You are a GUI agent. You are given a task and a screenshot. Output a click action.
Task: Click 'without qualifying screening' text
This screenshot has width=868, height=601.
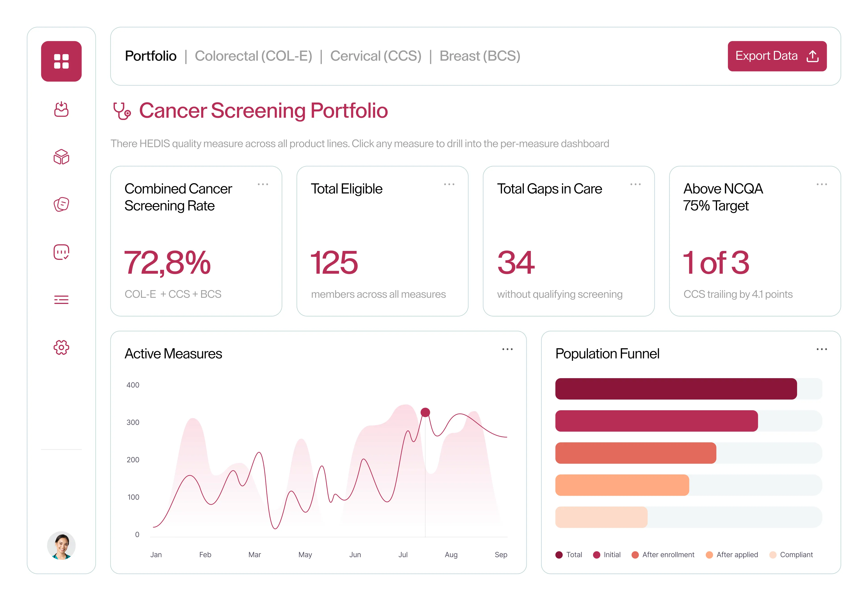560,294
